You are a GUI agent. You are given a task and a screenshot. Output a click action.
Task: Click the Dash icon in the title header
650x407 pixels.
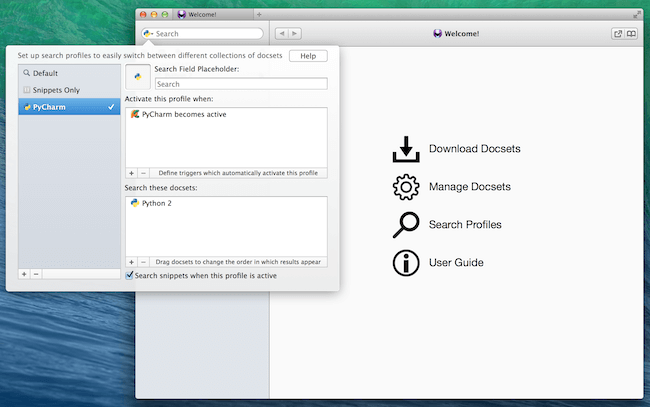point(437,34)
